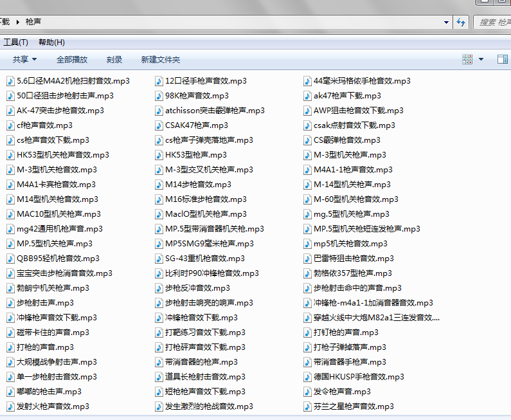
Task: Select file name 发令枪声音.mp3
Action: (x=342, y=392)
